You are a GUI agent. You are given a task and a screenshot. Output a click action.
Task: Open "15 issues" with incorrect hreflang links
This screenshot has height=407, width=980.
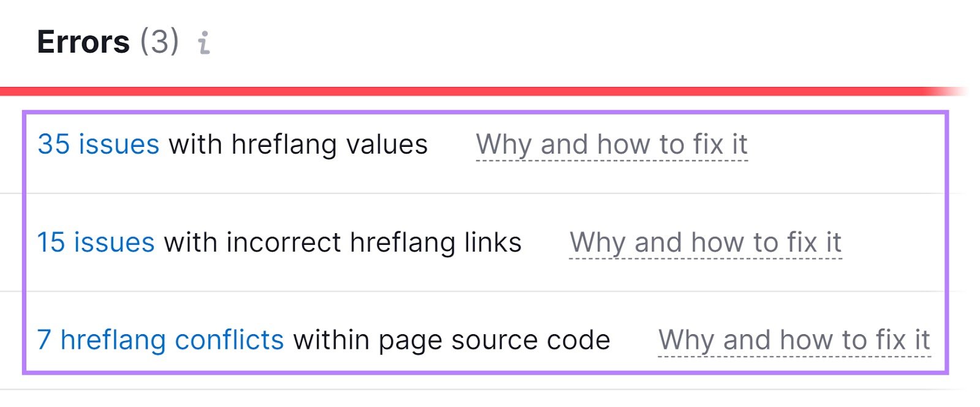95,242
